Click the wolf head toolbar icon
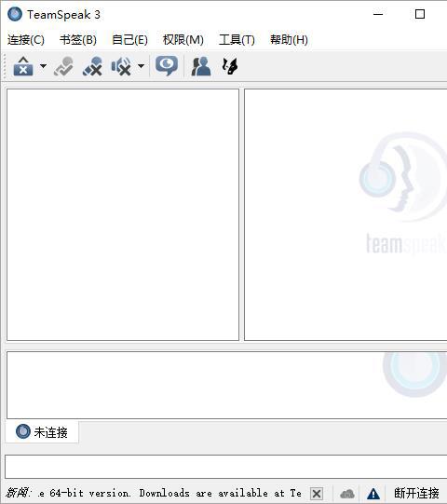 click(x=230, y=66)
